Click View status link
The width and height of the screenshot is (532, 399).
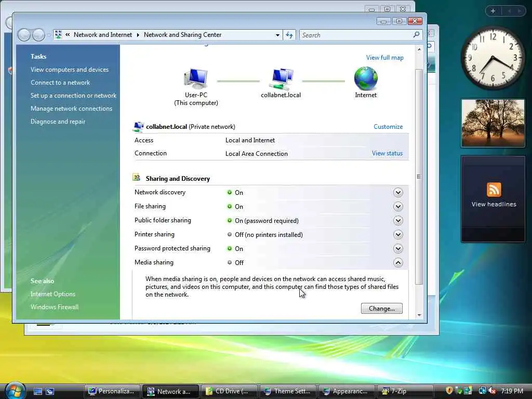[x=387, y=153]
